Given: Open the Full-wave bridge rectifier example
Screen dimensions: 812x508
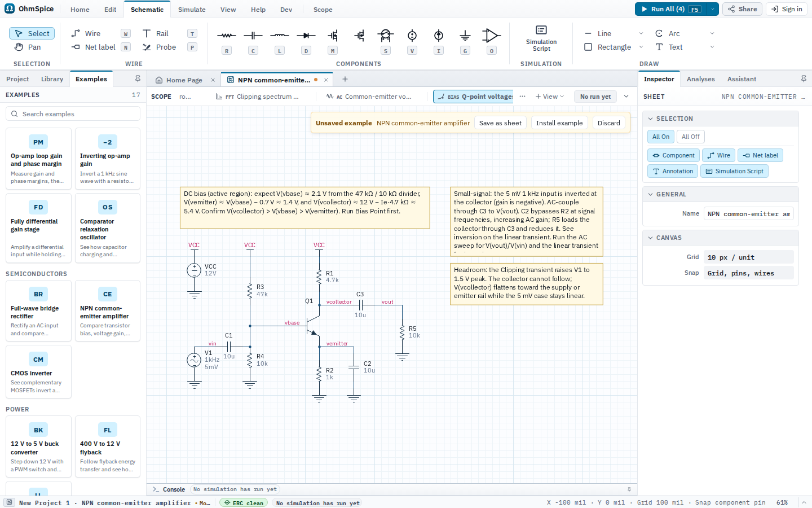Looking at the screenshot, I should tap(38, 311).
